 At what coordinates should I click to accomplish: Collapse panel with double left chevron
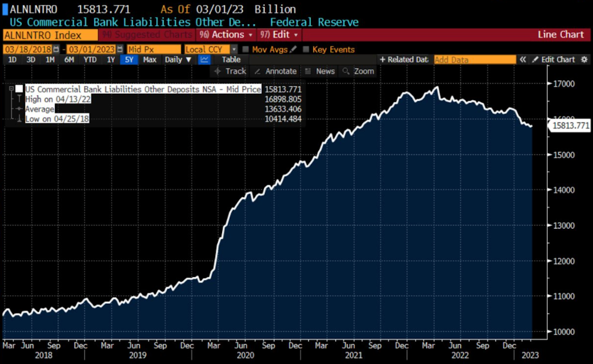pyautogui.click(x=523, y=59)
